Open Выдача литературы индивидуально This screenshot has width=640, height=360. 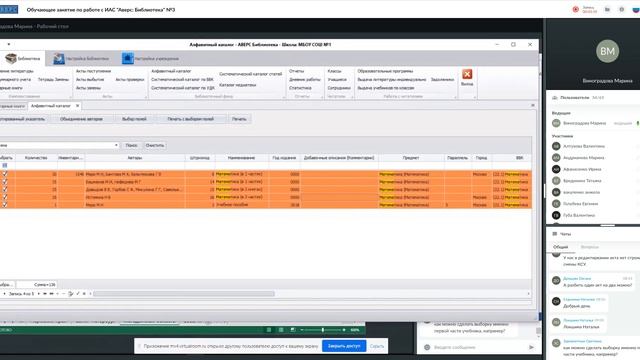click(391, 80)
